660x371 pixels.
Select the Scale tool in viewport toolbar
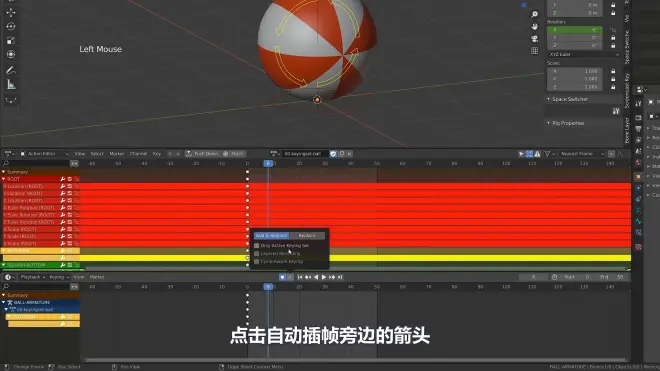11,41
